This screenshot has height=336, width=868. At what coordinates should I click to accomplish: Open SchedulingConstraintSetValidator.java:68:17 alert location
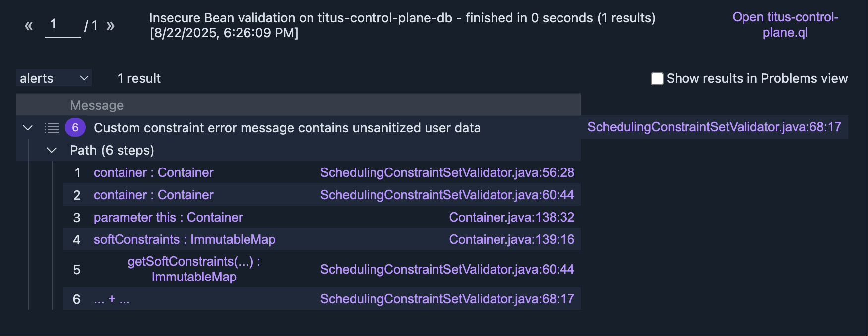[x=714, y=127]
